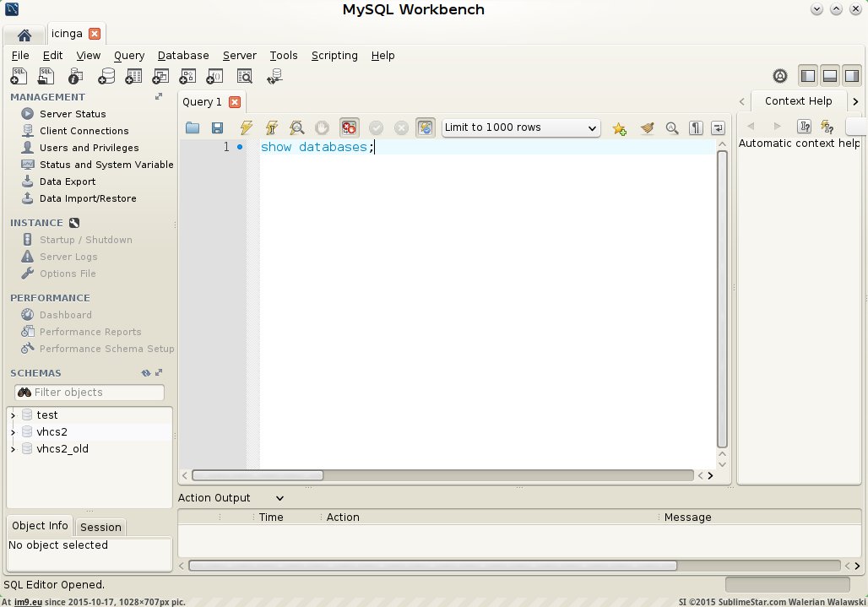868x607 pixels.
Task: Create a new SQL tab icon
Action: pos(19,76)
